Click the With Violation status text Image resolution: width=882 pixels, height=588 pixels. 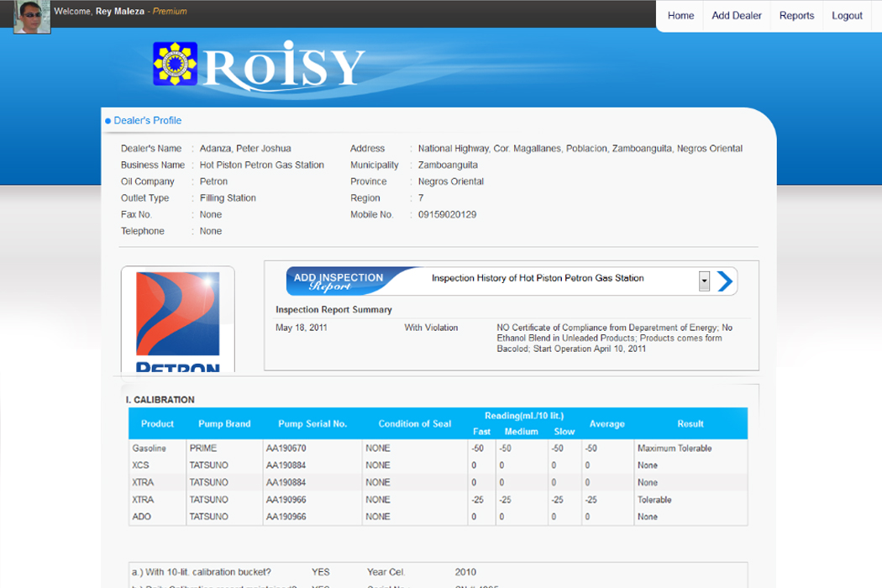click(x=431, y=328)
